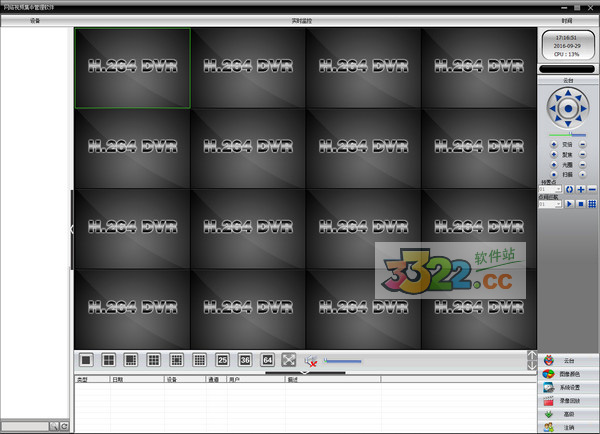Sort log by 描述 column
Viewport: 600px width, 434px height.
point(333,379)
